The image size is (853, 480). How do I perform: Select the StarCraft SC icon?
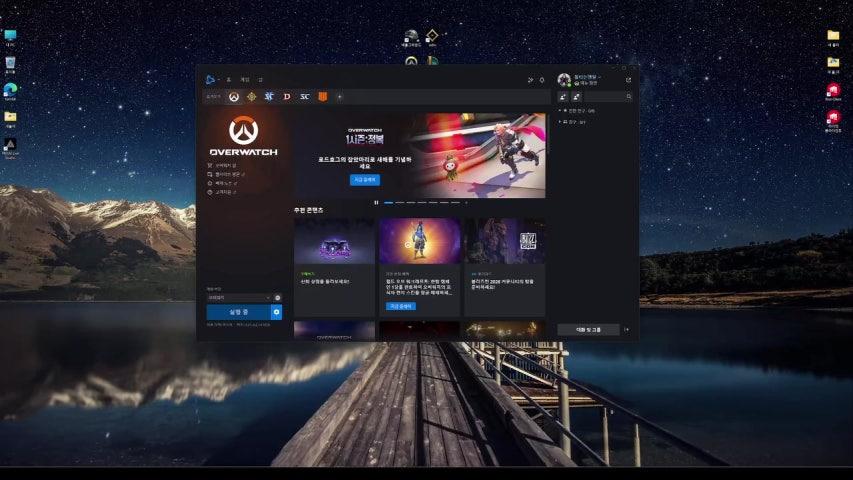click(305, 97)
